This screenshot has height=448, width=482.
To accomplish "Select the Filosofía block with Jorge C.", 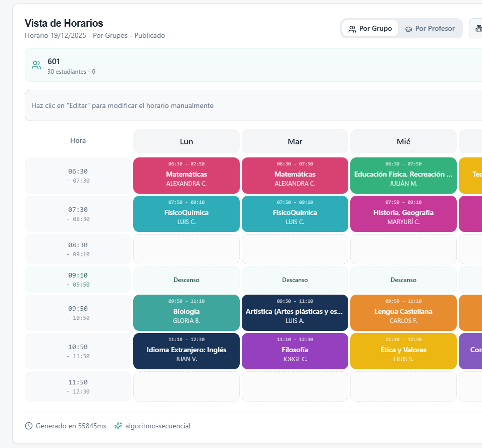I will pos(295,351).
